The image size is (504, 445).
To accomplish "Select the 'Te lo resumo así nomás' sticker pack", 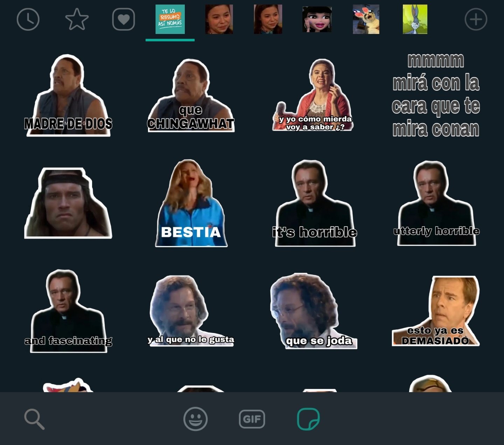I will (170, 19).
